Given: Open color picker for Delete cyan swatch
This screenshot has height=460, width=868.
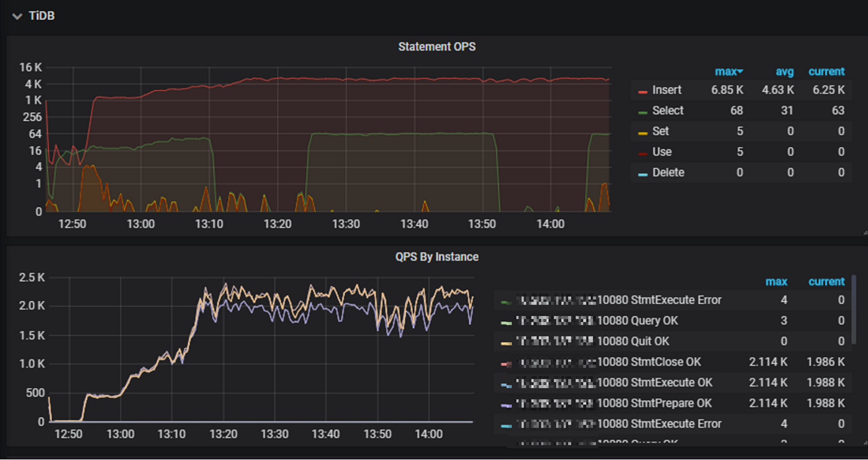Looking at the screenshot, I should 643,174.
